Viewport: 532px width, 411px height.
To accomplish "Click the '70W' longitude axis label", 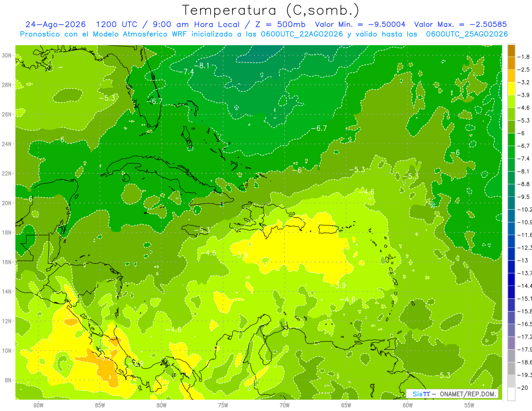I will [285, 405].
